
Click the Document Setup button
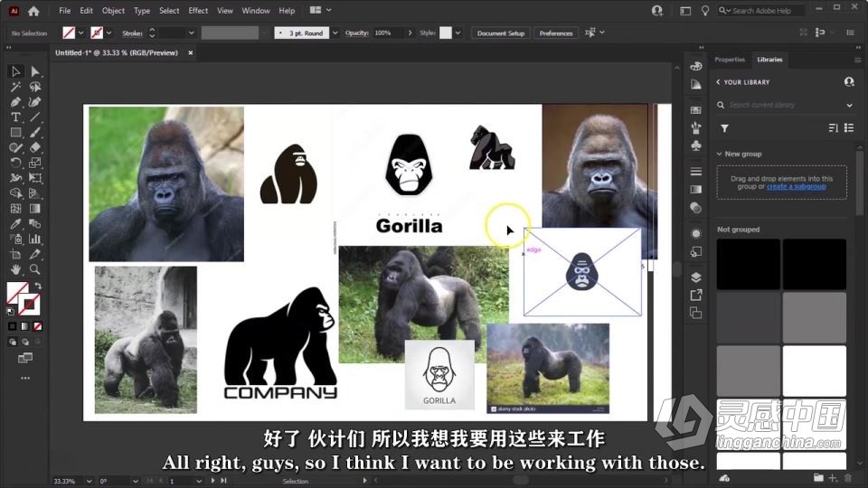(x=500, y=33)
